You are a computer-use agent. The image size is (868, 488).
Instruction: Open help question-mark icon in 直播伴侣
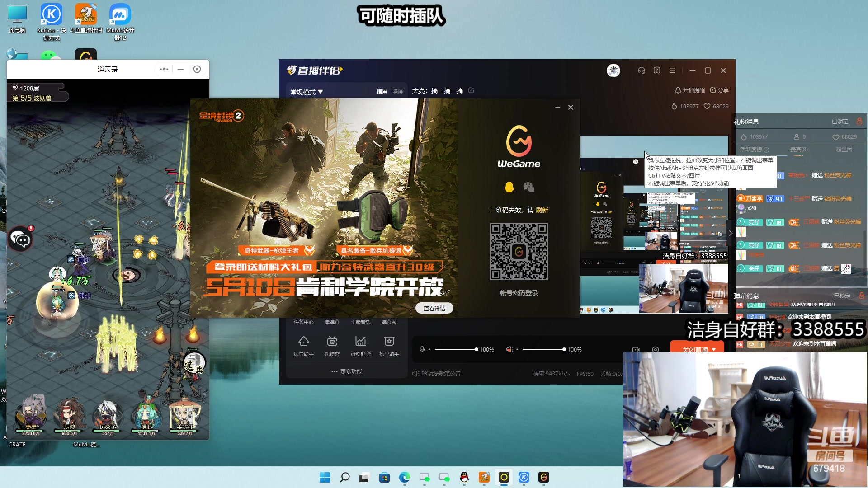pyautogui.click(x=657, y=70)
